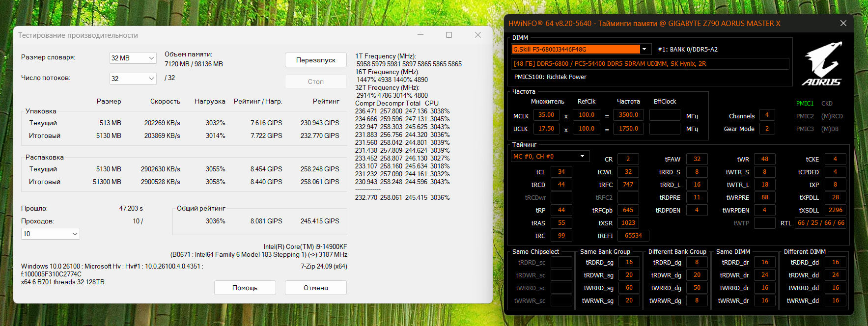Viewport: 868px width, 326px height.
Task: Click the tRFCpb value 645
Action: click(628, 210)
